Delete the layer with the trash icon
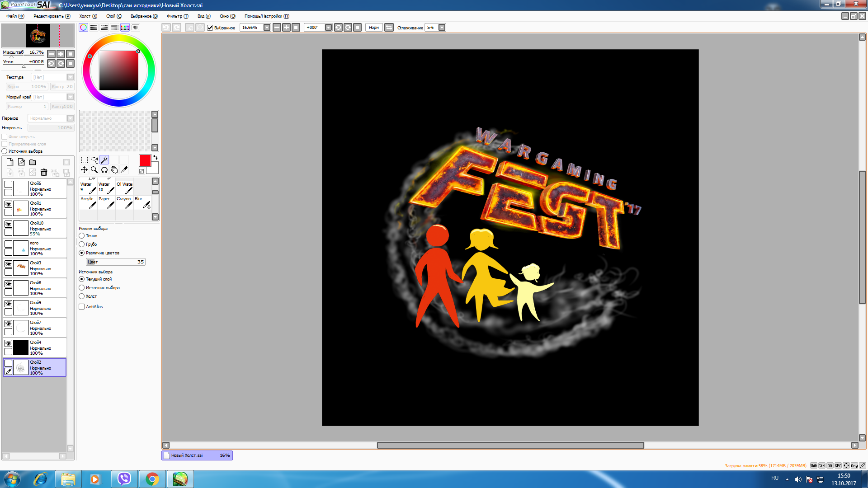Viewport: 868px width, 488px height. point(44,172)
